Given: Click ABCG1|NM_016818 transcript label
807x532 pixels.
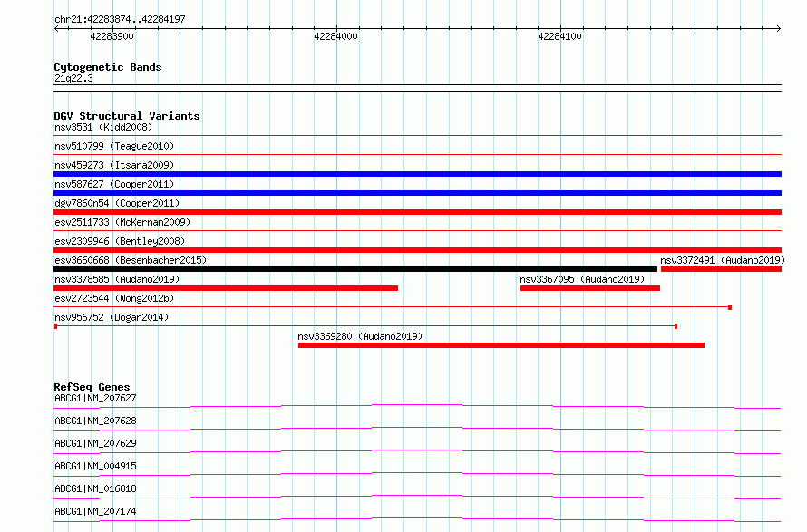Looking at the screenshot, I should point(95,488).
